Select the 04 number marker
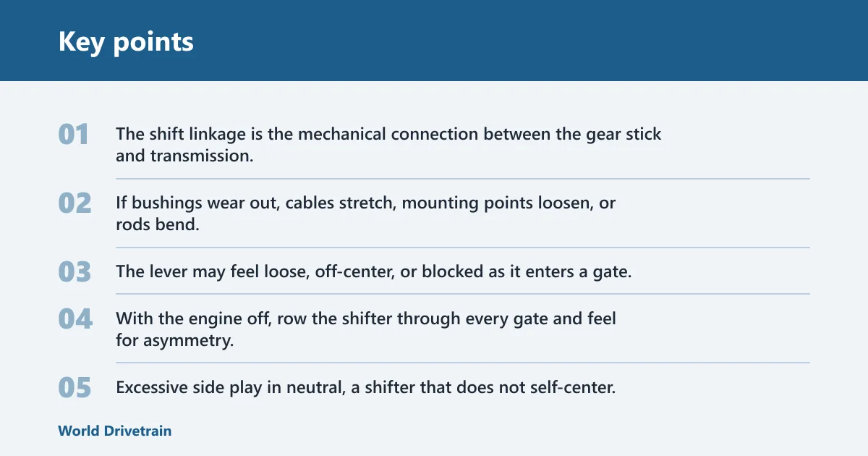Viewport: 868px width, 456px height. (75, 318)
